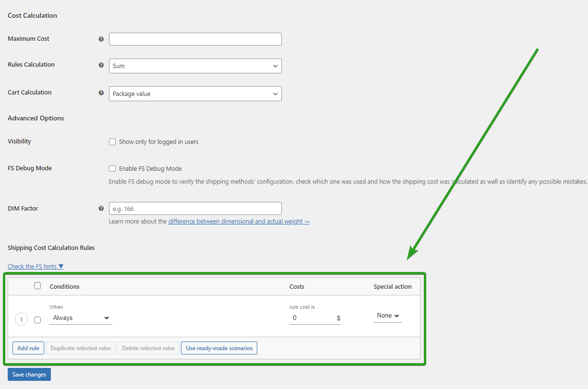Tick the Enable FS Debug Mode checkbox
Screen dimensions: 588x389
pyautogui.click(x=112, y=168)
